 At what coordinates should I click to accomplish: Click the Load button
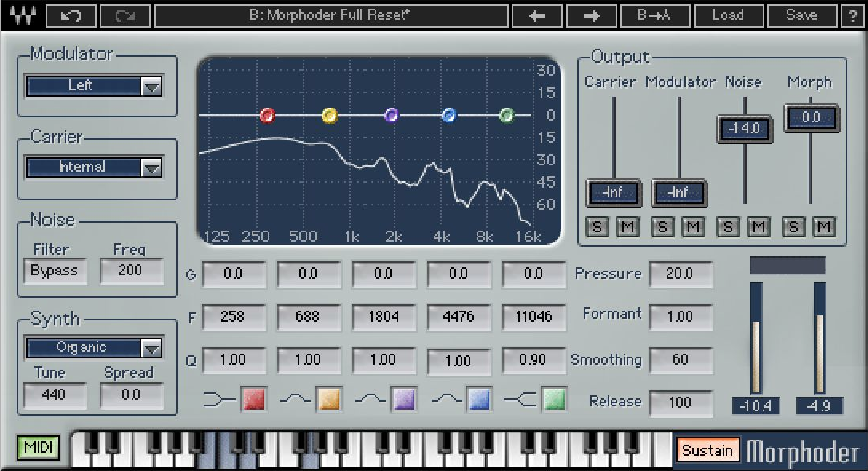tap(728, 15)
